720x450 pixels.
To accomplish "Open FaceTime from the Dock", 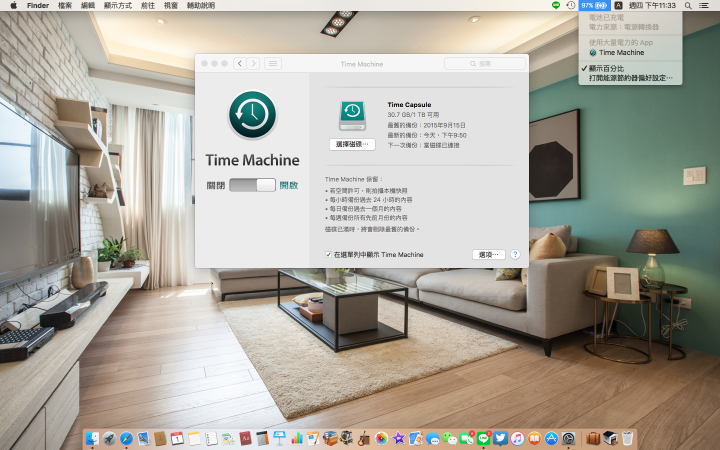I will pyautogui.click(x=466, y=439).
